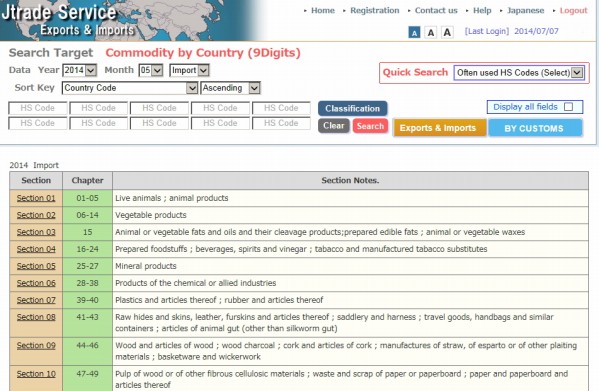The image size is (599, 391).
Task: Open the Year dropdown showing 2014
Action: click(x=79, y=70)
